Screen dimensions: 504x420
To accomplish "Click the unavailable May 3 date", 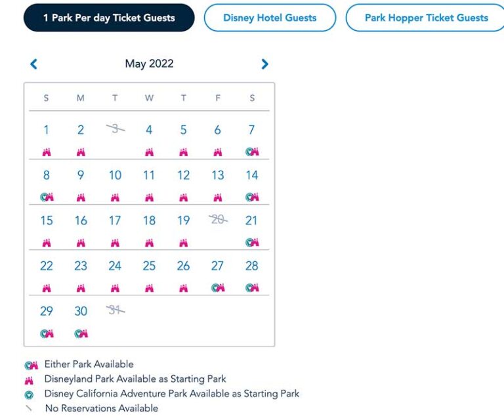I will pos(115,129).
